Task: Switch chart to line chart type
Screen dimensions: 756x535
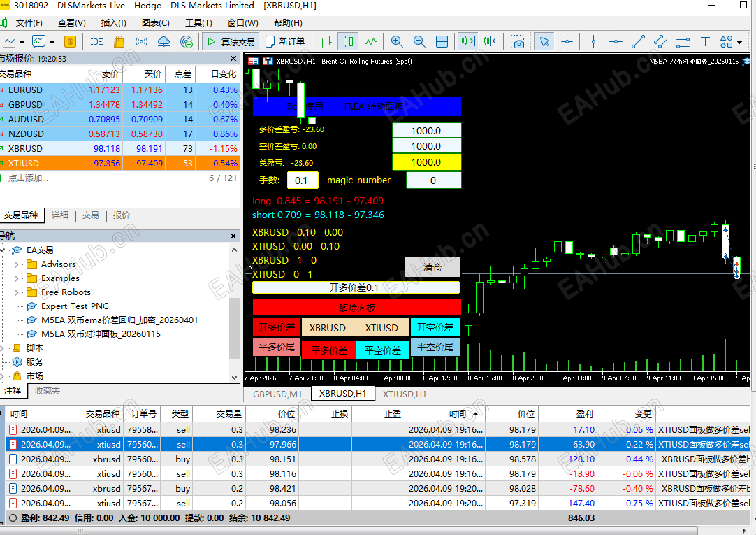Action: (x=370, y=42)
